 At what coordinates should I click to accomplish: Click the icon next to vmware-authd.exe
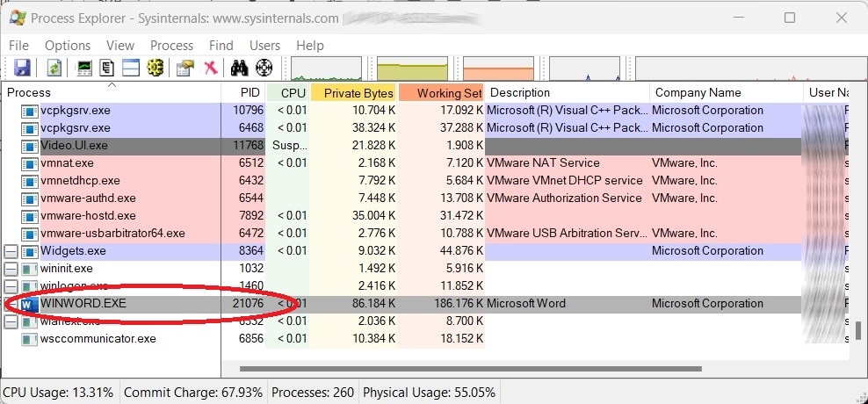28,198
